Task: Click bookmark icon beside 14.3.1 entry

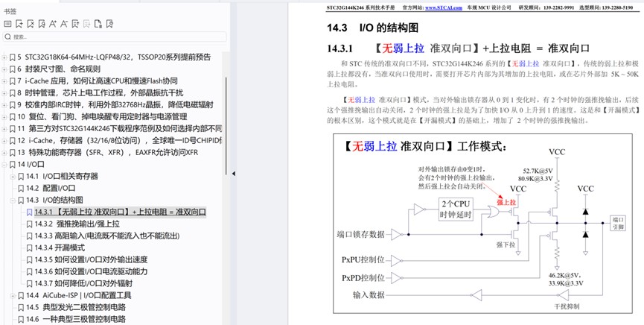Action: pyautogui.click(x=29, y=212)
